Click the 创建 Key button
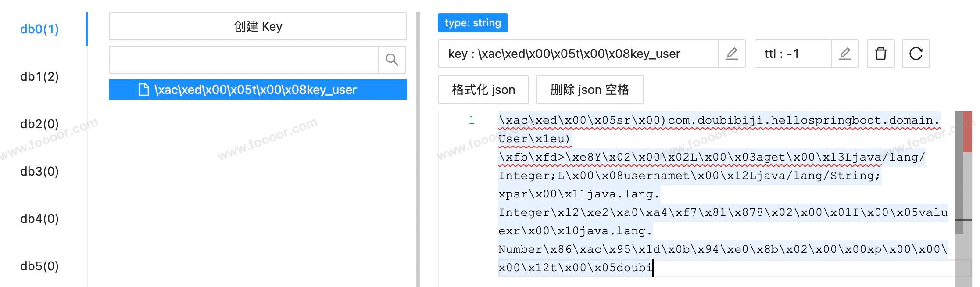This screenshot has width=980, height=287. [258, 26]
